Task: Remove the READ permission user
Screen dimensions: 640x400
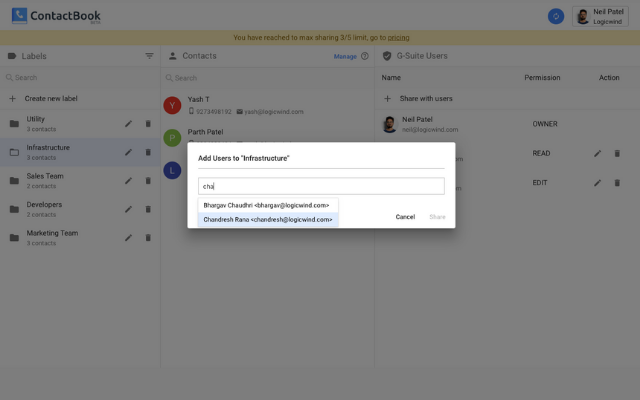Action: coord(617,153)
